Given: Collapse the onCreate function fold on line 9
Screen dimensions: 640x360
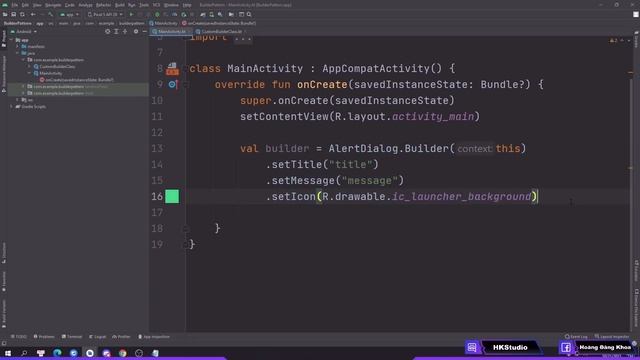Looking at the screenshot, I should click(185, 84).
